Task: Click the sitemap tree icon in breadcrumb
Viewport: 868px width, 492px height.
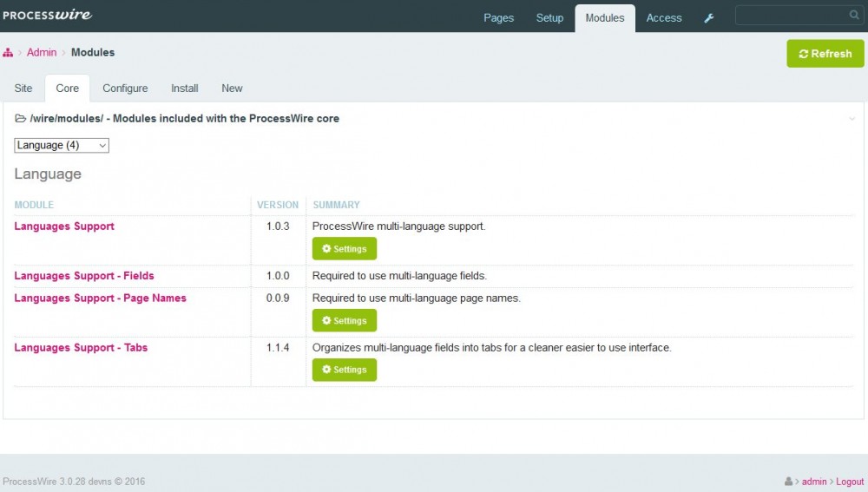Action: pos(8,53)
